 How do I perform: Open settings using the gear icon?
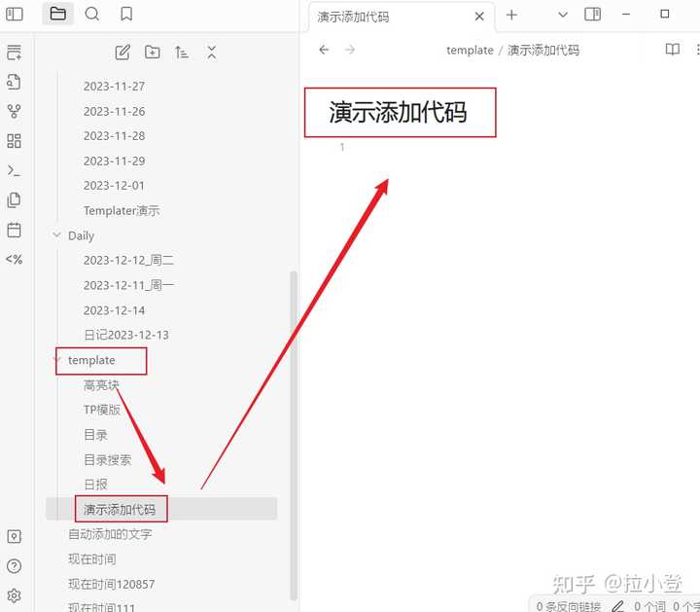[14, 595]
